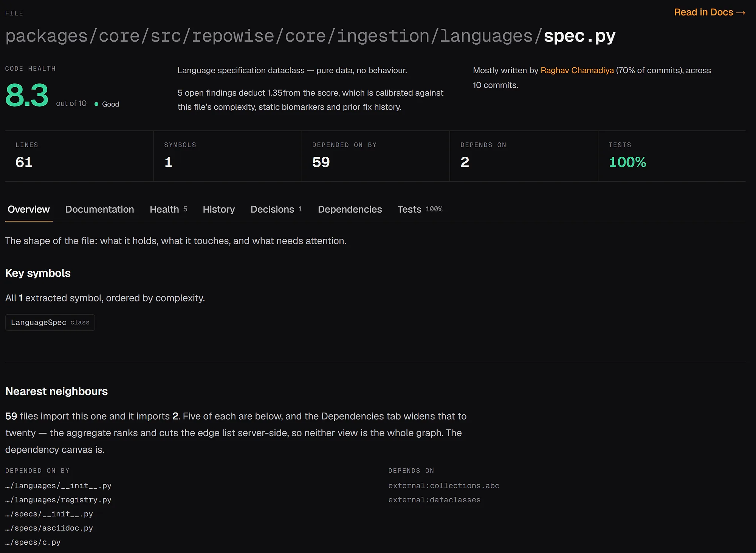Image resolution: width=756 pixels, height=553 pixels.
Task: Click the FILE label at top
Action: click(14, 13)
